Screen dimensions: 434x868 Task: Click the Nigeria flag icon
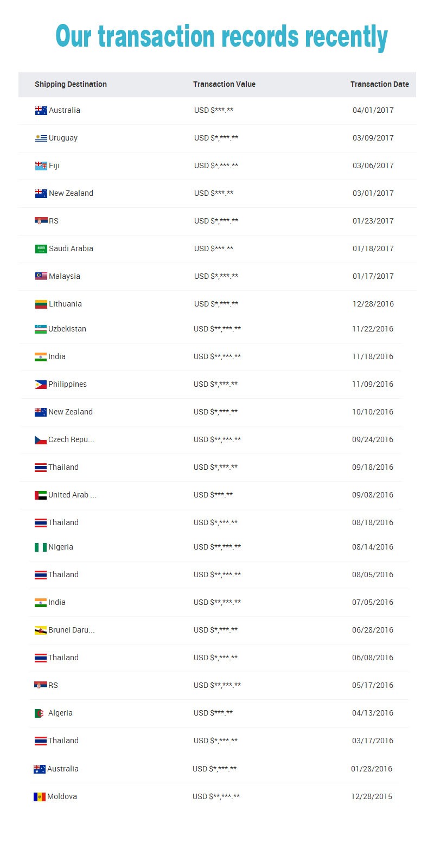41,547
